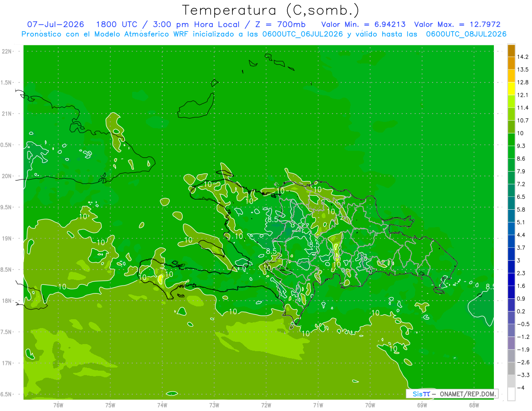Viewport: 532px width, 411px height.
Task: Click the '7.9' color scale value
Action: 521,172
